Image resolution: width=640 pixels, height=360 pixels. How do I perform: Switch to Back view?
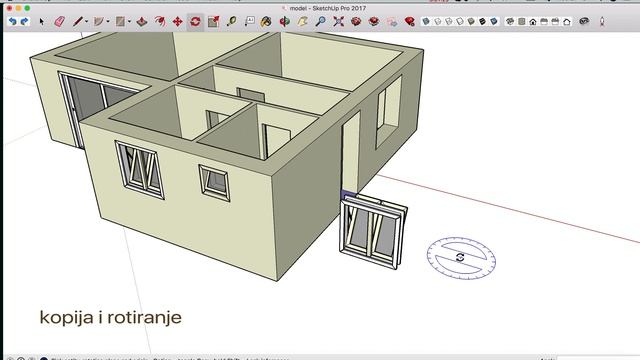(555, 21)
